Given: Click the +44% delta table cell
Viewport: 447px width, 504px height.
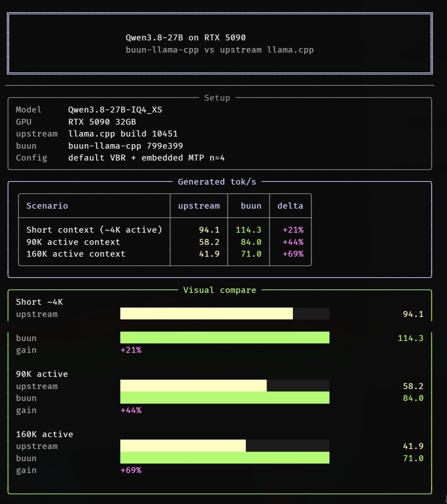Looking at the screenshot, I should [293, 242].
